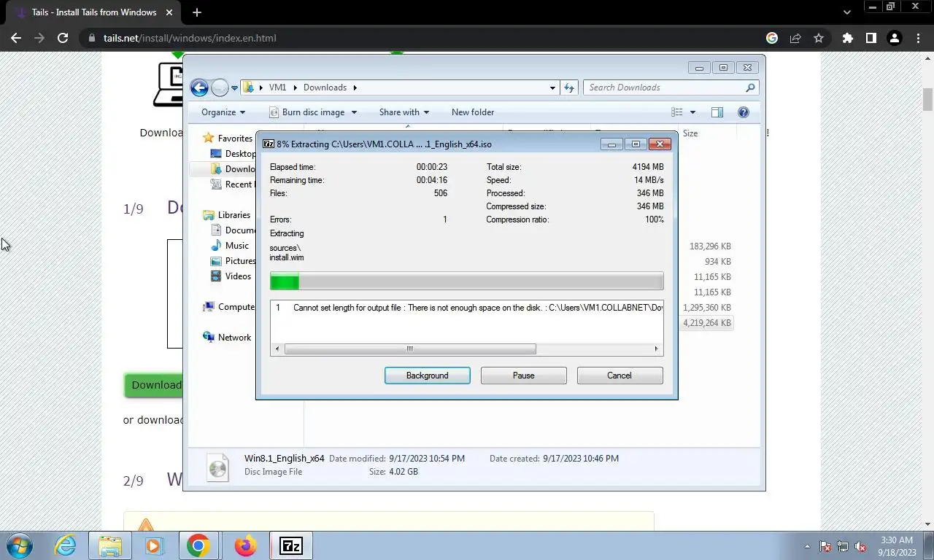Image resolution: width=934 pixels, height=560 pixels.
Task: Click Explorer back navigation arrow
Action: [199, 87]
